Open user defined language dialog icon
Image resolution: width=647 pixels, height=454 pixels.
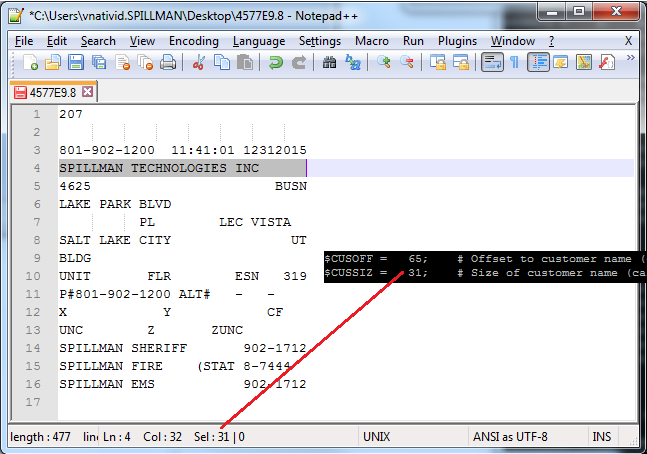(561, 62)
